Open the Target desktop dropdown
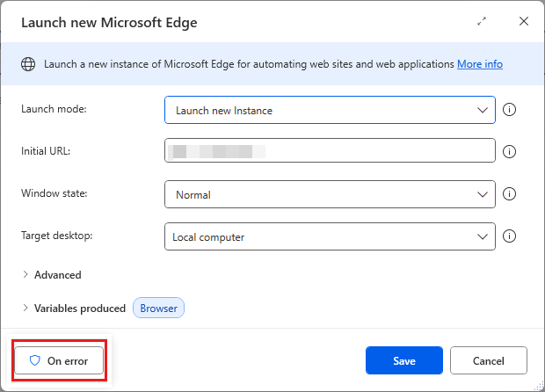 coord(330,236)
